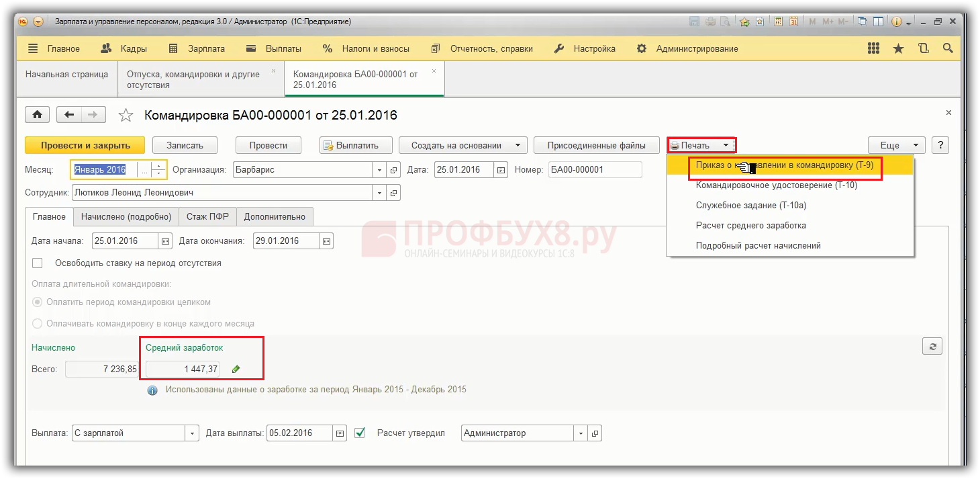Open the Кадры section menu
The width and height of the screenshot is (980, 479).
click(x=124, y=48)
